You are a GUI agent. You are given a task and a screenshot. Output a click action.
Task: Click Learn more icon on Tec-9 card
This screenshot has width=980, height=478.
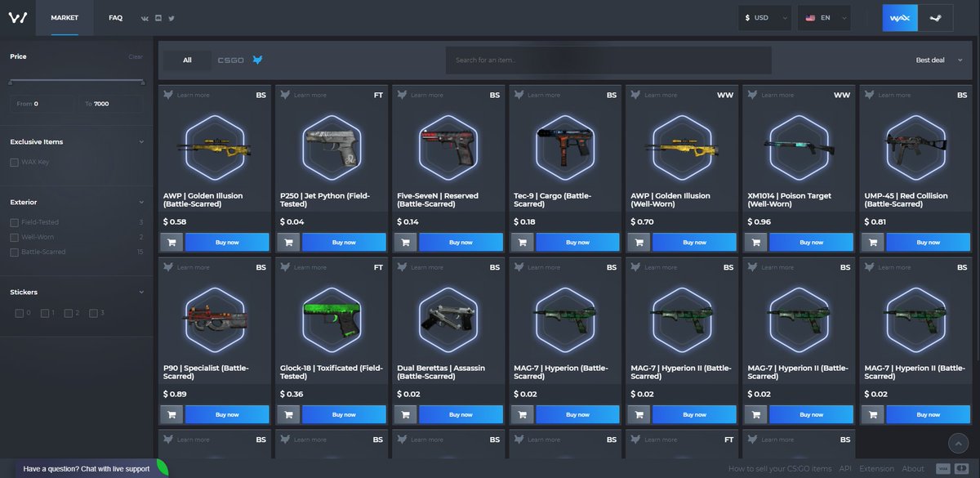tap(519, 95)
